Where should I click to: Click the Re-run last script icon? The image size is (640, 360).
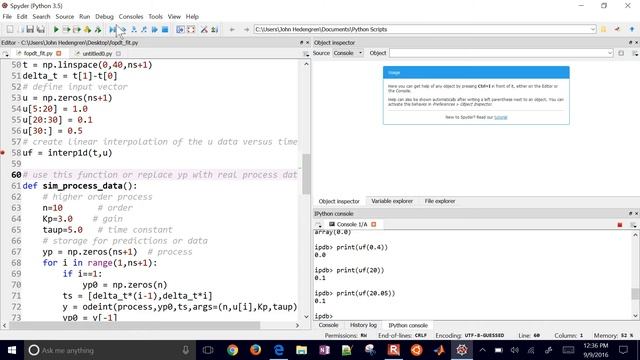tap(98, 29)
